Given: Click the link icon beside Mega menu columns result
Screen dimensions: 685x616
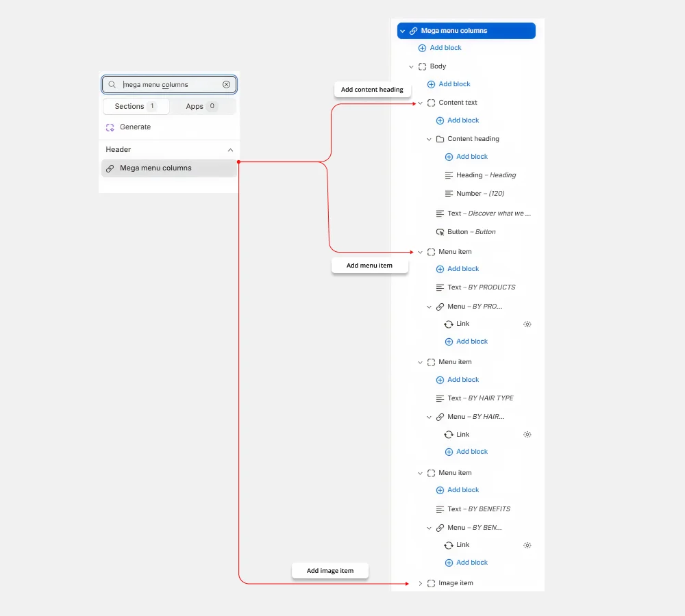Looking at the screenshot, I should [110, 168].
